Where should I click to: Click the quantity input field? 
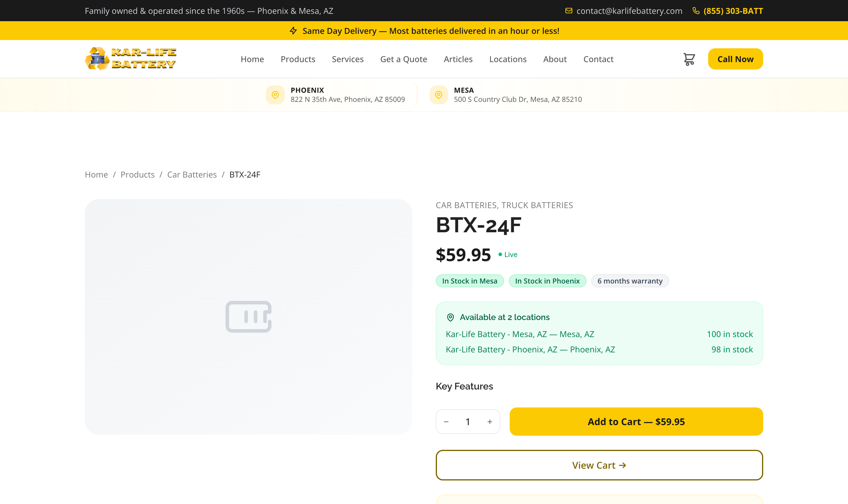click(468, 422)
